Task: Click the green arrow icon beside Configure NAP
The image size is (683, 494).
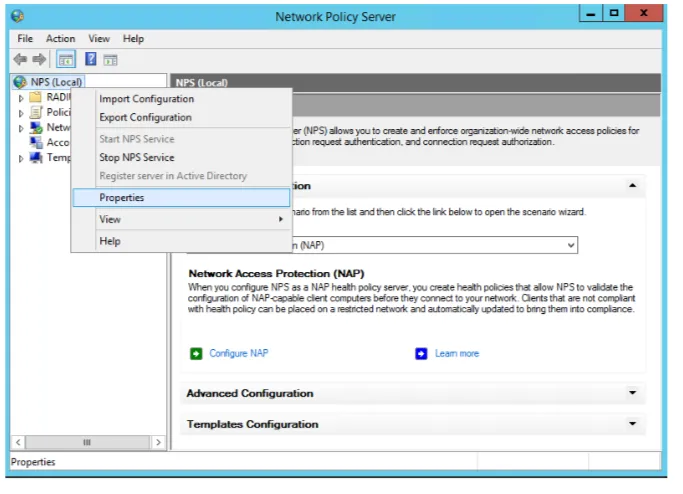Action: point(196,353)
